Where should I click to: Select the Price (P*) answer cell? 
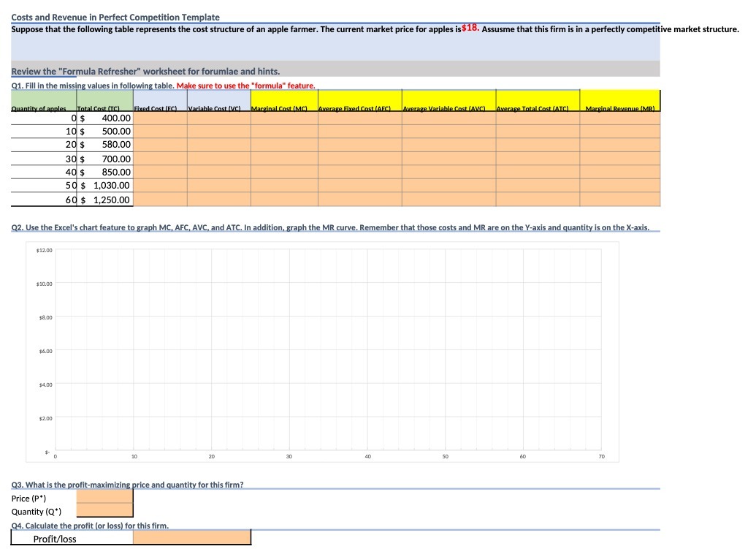[104, 497]
